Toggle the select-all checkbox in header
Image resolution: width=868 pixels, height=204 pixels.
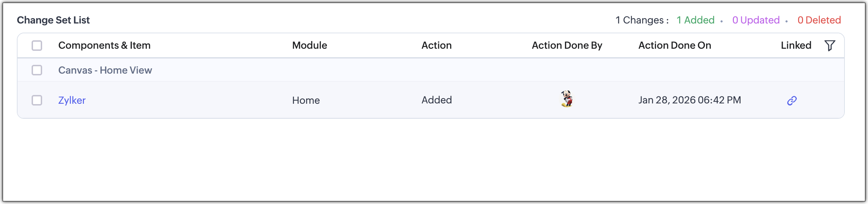tap(37, 46)
